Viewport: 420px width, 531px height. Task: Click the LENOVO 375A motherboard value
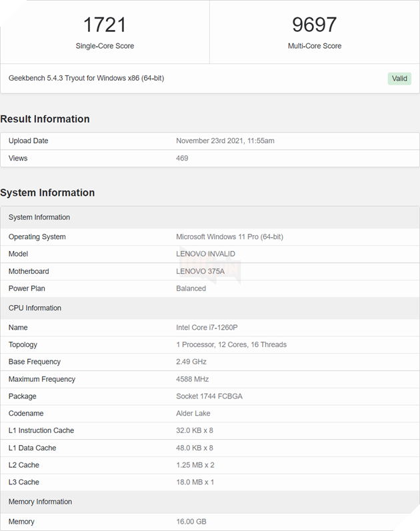tap(202, 271)
